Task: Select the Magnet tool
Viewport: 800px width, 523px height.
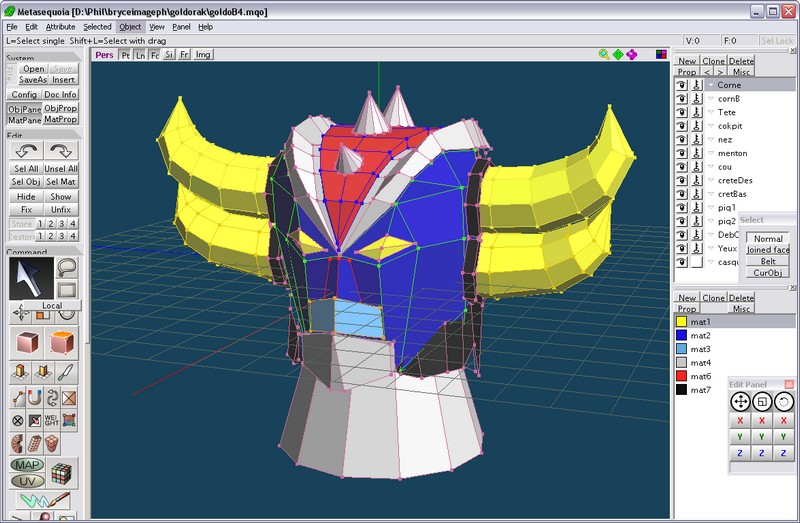Action: click(34, 397)
